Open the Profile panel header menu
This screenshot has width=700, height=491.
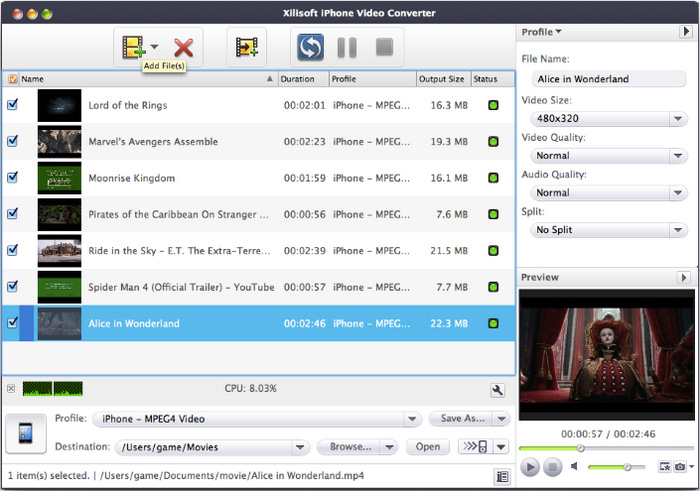click(541, 32)
